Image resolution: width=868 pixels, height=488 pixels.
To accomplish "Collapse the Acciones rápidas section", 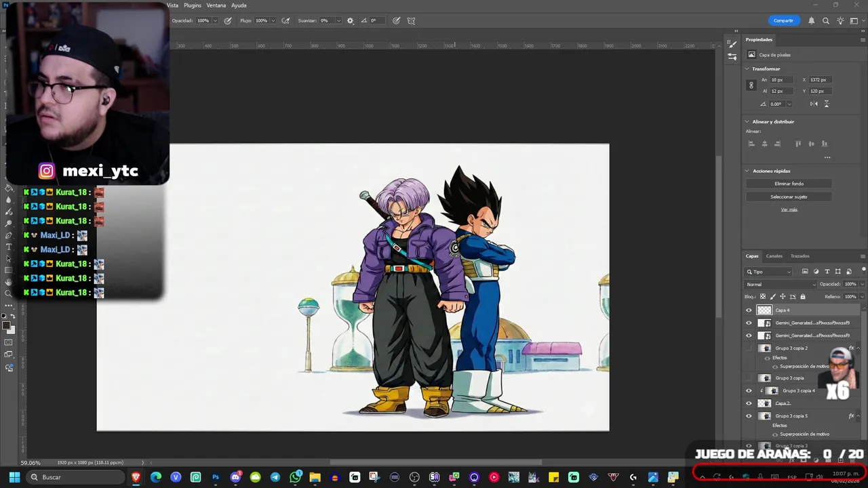I will coord(747,171).
